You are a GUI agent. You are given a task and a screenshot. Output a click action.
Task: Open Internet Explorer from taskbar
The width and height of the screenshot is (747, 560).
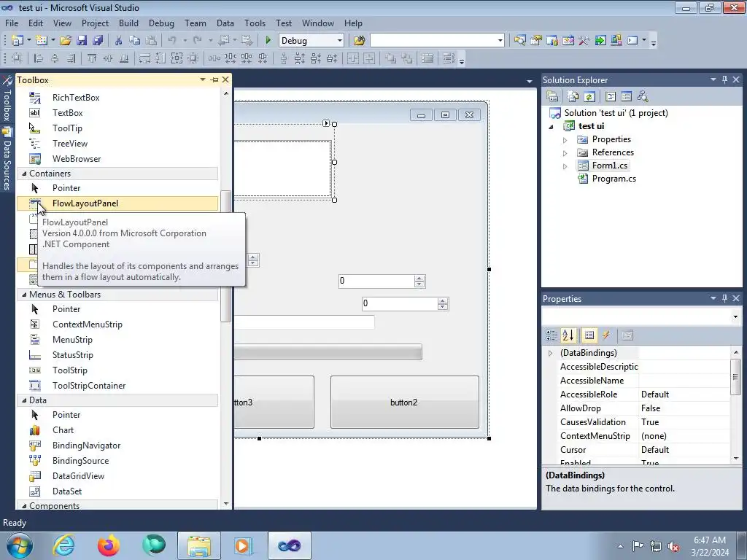pyautogui.click(x=63, y=545)
